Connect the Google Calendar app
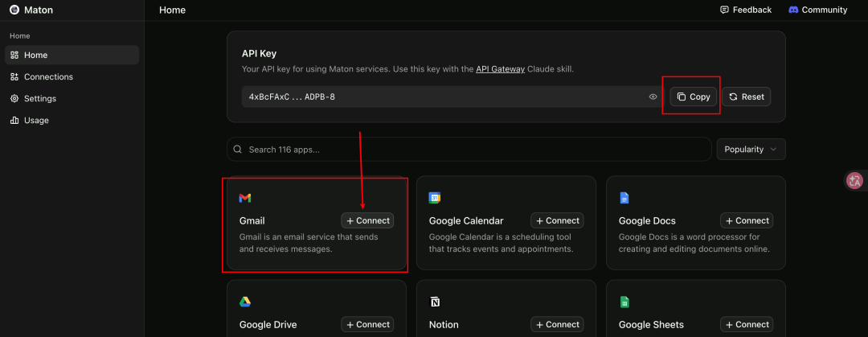The image size is (868, 337). coord(557,220)
